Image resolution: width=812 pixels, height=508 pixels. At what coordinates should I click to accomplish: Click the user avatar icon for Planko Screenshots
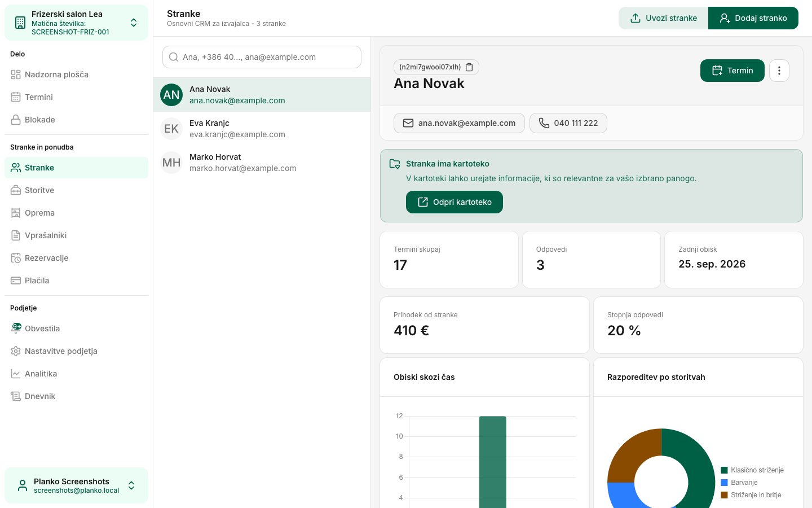[23, 485]
